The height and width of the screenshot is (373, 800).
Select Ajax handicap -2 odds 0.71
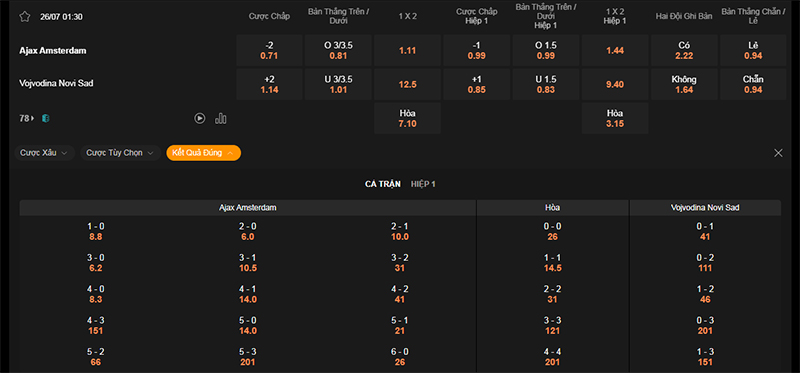pyautogui.click(x=269, y=51)
